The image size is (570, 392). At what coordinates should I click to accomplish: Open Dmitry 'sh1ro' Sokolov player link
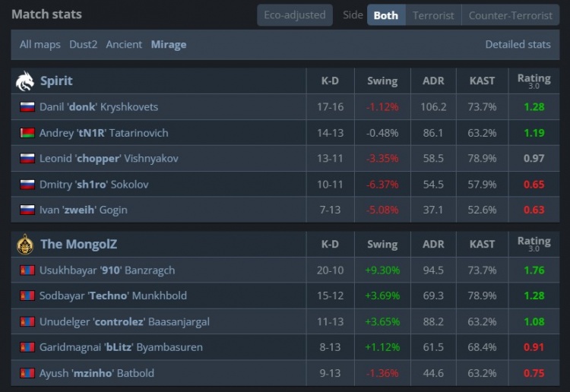[93, 185]
